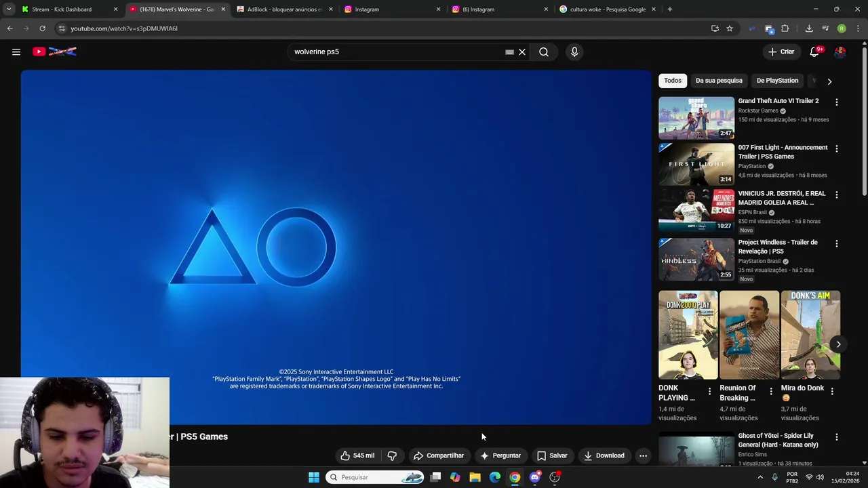868x488 pixels.
Task: Open options for DONK PLAYING short
Action: pyautogui.click(x=709, y=391)
